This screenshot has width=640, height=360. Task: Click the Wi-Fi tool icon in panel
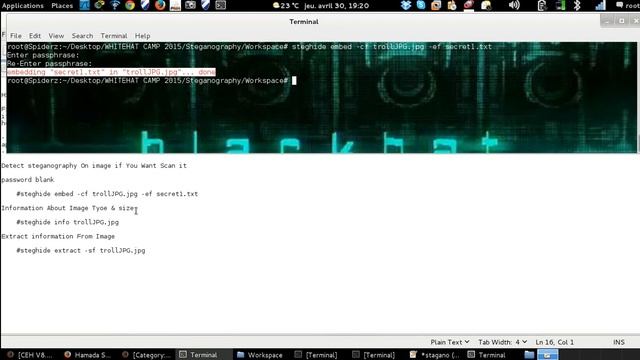pos(115,5)
